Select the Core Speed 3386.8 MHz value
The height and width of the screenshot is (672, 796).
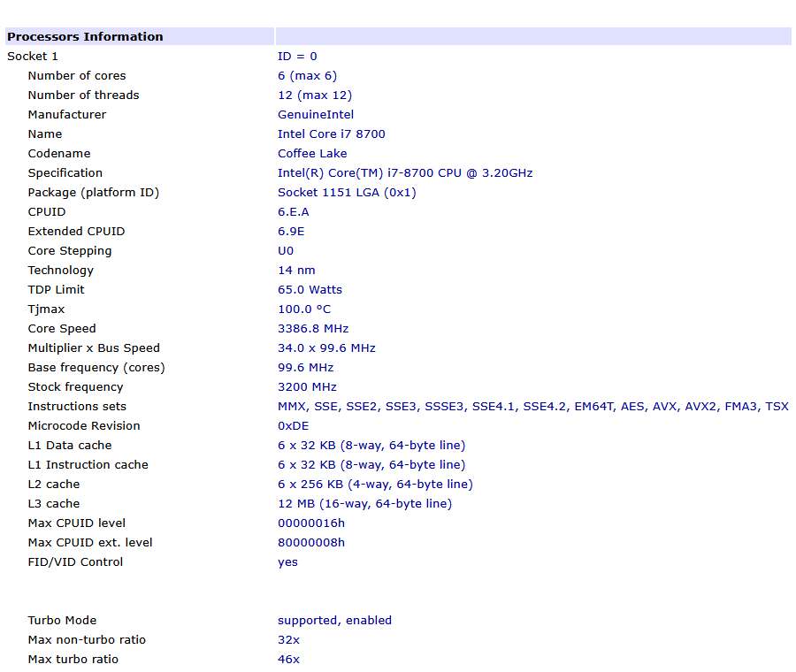(x=313, y=328)
